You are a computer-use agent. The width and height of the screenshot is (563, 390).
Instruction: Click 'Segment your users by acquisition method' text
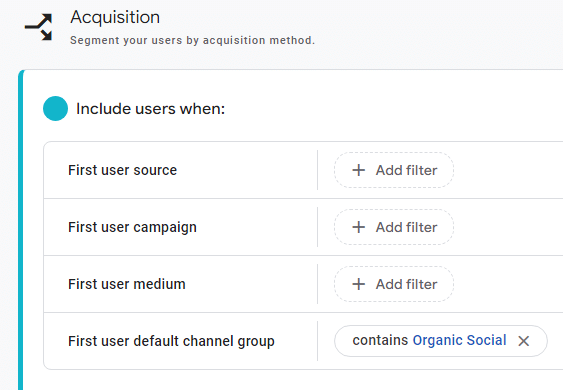(192, 40)
